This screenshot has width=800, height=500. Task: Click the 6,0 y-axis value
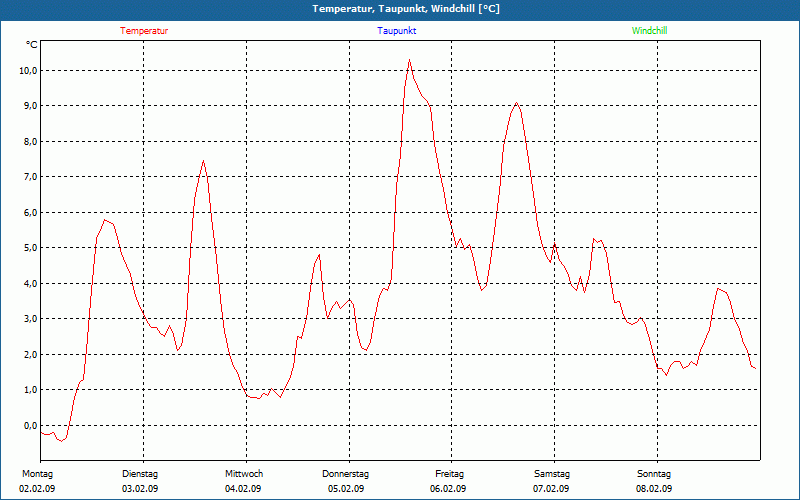(30, 212)
